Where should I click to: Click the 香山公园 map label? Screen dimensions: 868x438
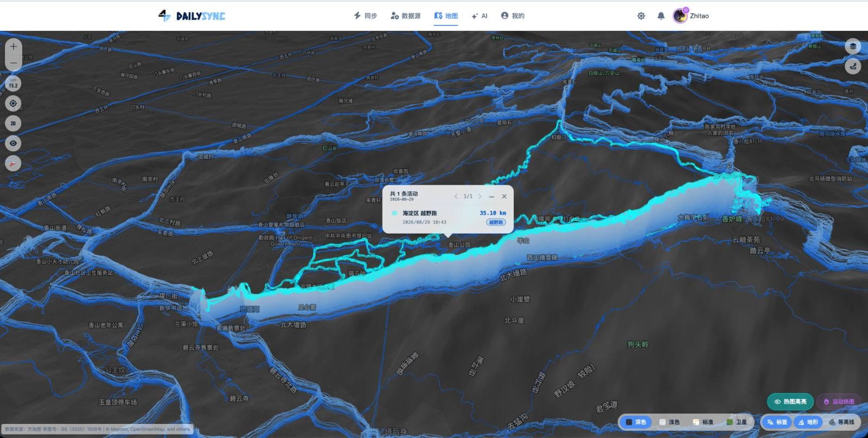(459, 245)
